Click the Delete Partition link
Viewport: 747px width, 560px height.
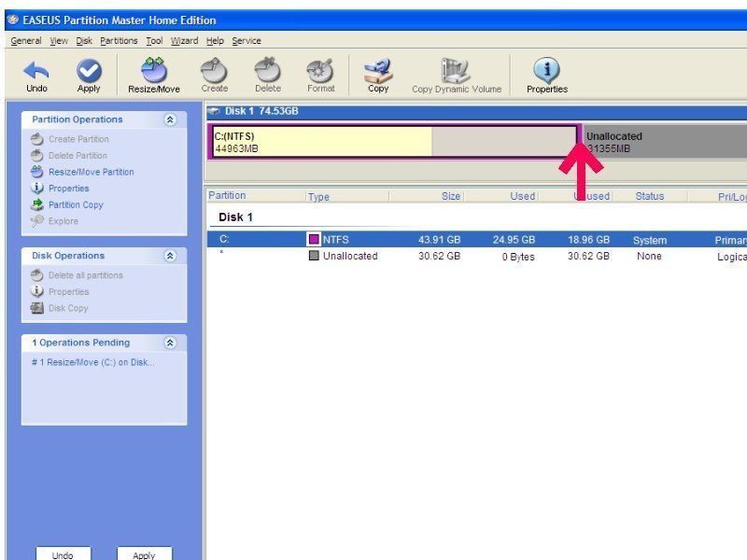pyautogui.click(x=78, y=156)
